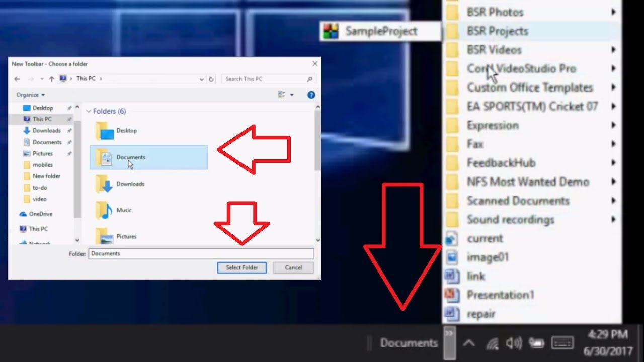Click the network signal tray icon
The height and width of the screenshot is (362, 644).
coord(492,343)
